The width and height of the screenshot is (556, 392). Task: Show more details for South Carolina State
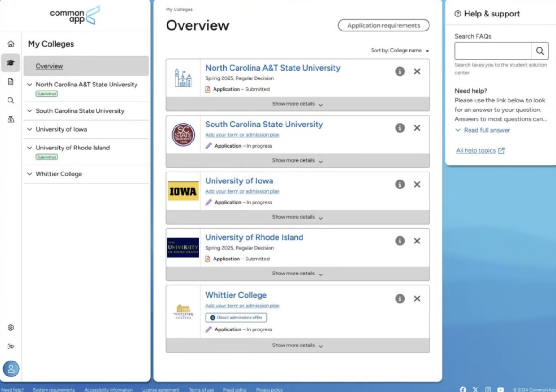(x=297, y=161)
